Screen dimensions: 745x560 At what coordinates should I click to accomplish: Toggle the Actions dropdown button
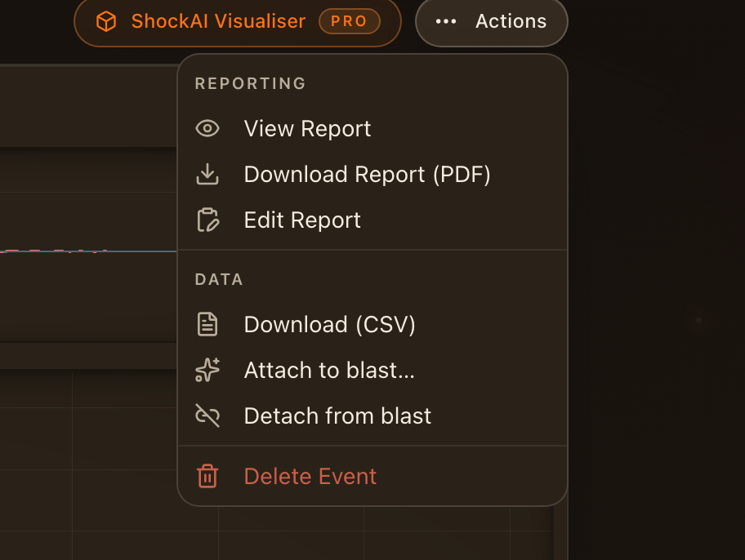(x=491, y=21)
